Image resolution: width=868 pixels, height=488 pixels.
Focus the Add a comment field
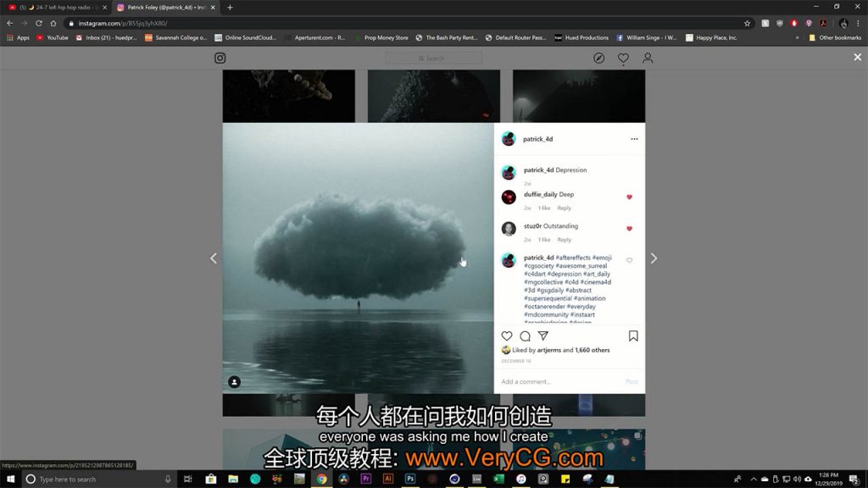click(562, 382)
